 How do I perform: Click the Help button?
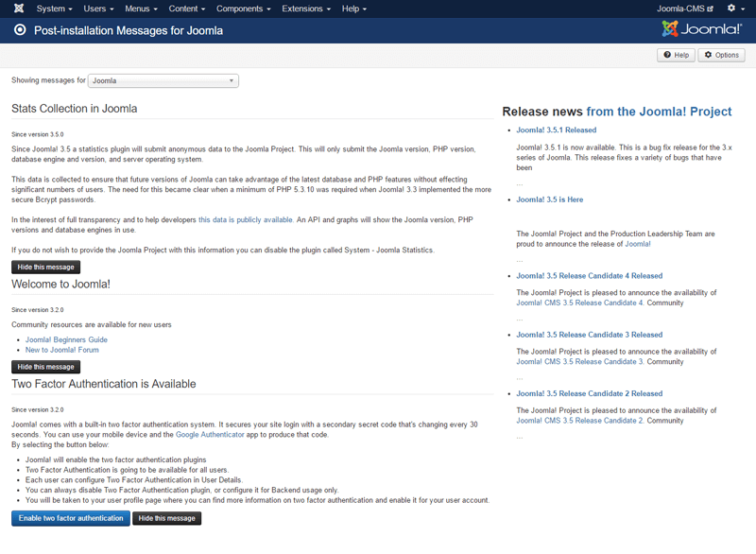click(x=676, y=55)
